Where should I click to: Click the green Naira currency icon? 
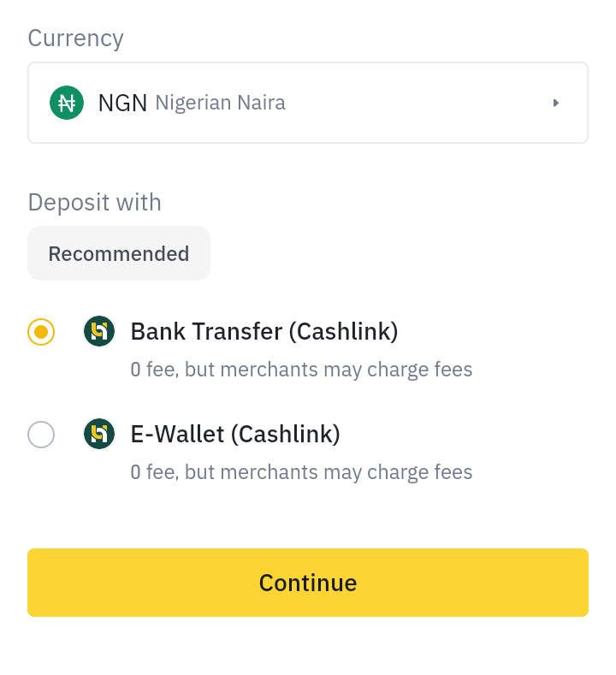point(66,103)
